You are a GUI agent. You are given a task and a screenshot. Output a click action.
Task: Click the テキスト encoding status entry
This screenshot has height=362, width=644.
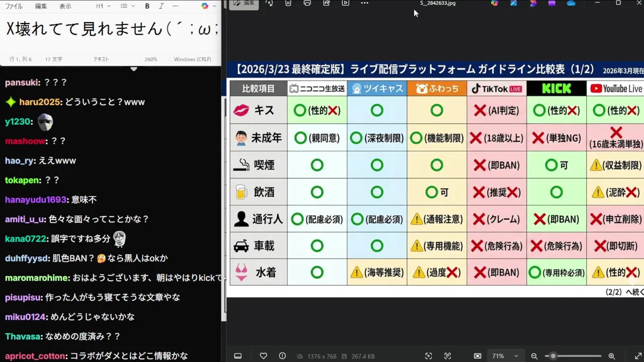[x=101, y=59]
